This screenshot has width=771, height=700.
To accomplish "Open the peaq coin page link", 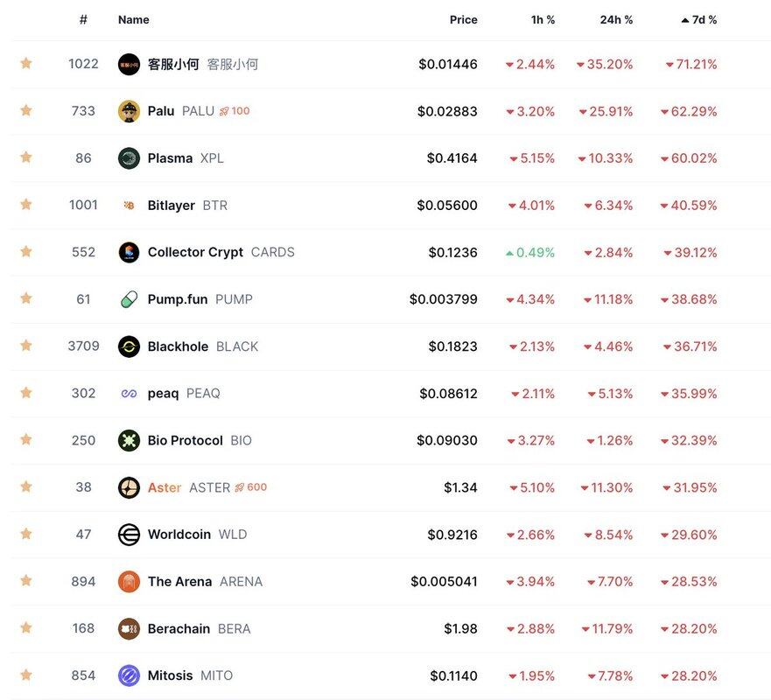I will tap(163, 394).
